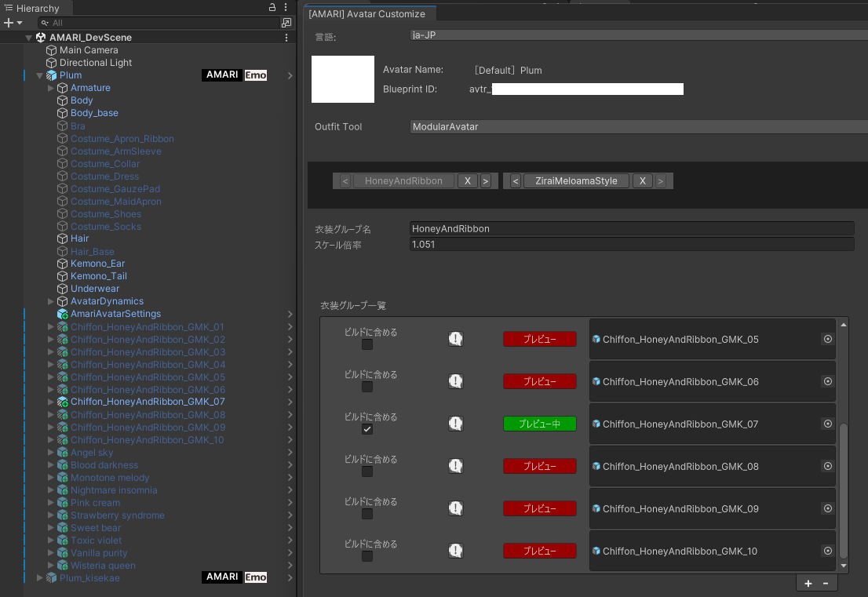Click the outfit list scroll-down arrow
Screen dimensions: 868x597
point(843,566)
